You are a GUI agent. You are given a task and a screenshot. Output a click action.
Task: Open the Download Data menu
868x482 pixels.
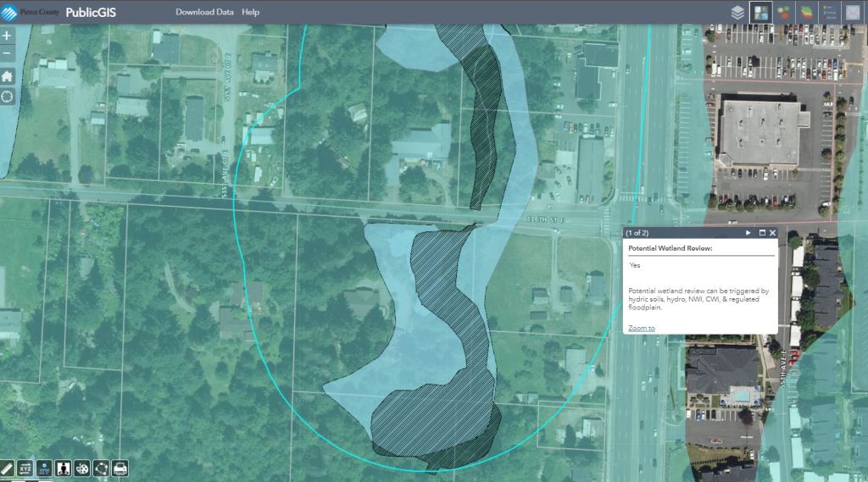[x=204, y=13]
